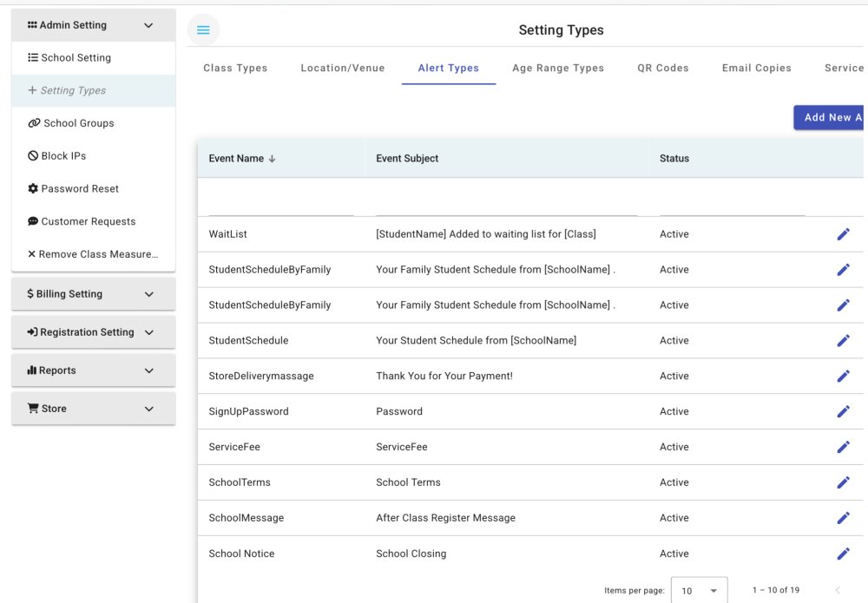Focus the Event Name filter field
Image resolution: width=868 pixels, height=603 pixels.
tap(281, 204)
